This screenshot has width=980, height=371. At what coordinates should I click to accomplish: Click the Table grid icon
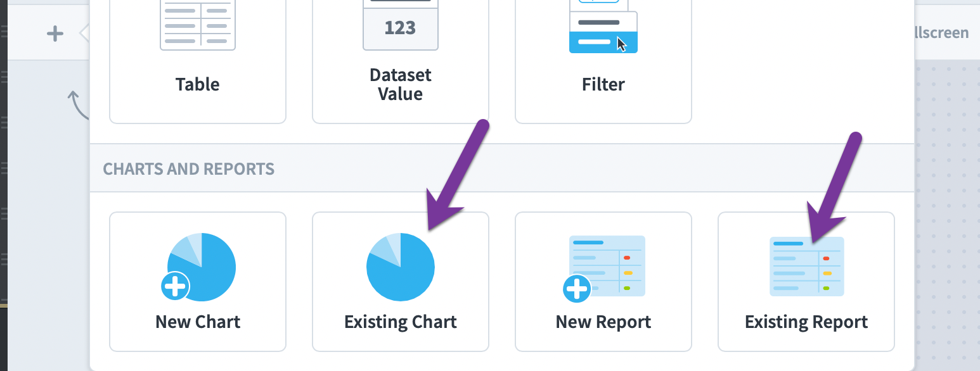198,25
